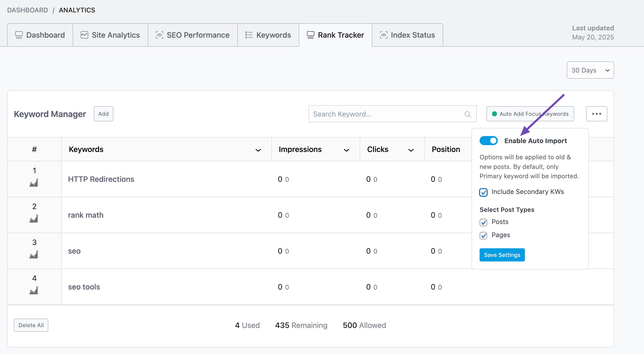The image size is (644, 354).
Task: Open the 30 Days range dropdown
Action: [590, 70]
